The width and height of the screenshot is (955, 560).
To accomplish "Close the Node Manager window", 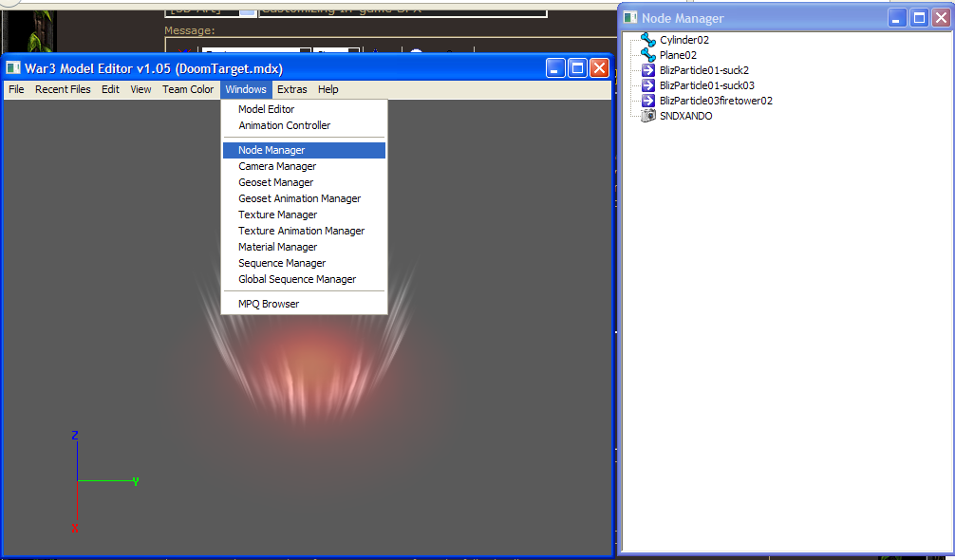I will point(941,18).
